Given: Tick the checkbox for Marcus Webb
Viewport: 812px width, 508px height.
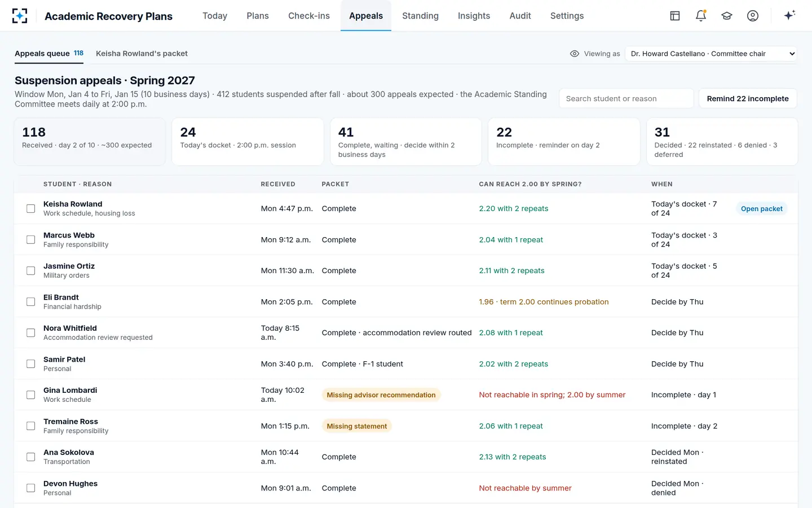Looking at the screenshot, I should (30, 240).
